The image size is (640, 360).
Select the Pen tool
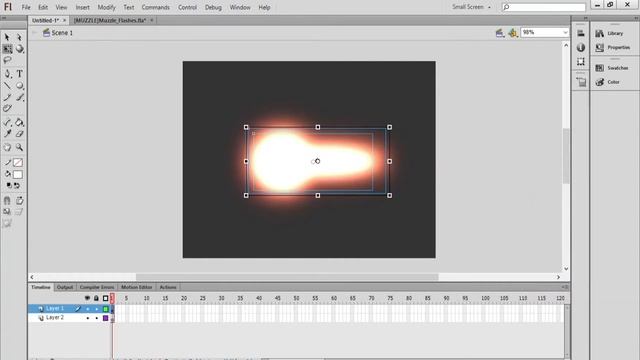click(7, 74)
